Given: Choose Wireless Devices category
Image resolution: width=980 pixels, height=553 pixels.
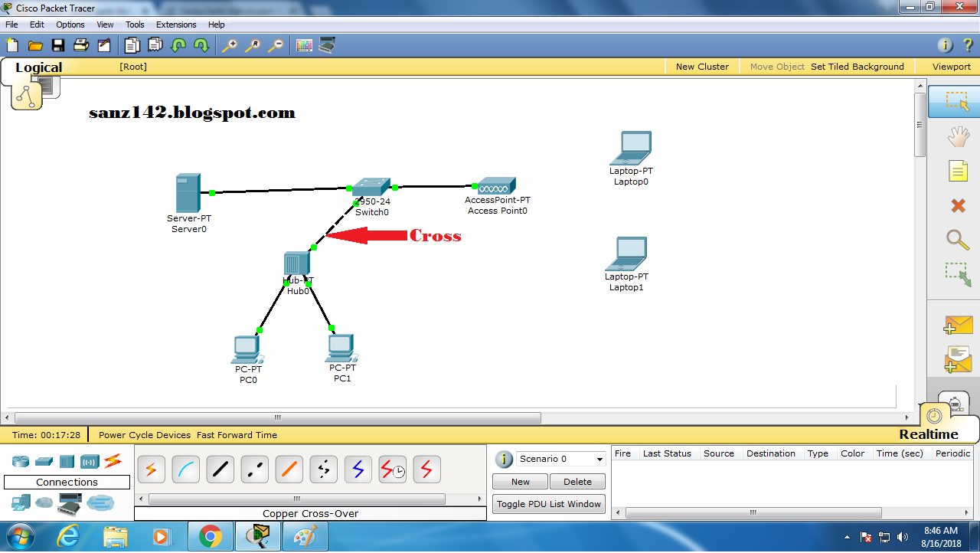Looking at the screenshot, I should tap(90, 461).
